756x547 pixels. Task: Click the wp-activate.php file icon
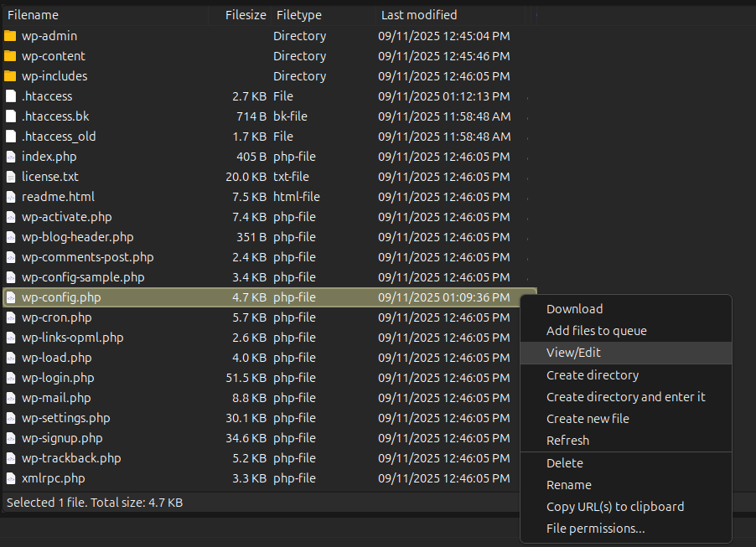(11, 217)
